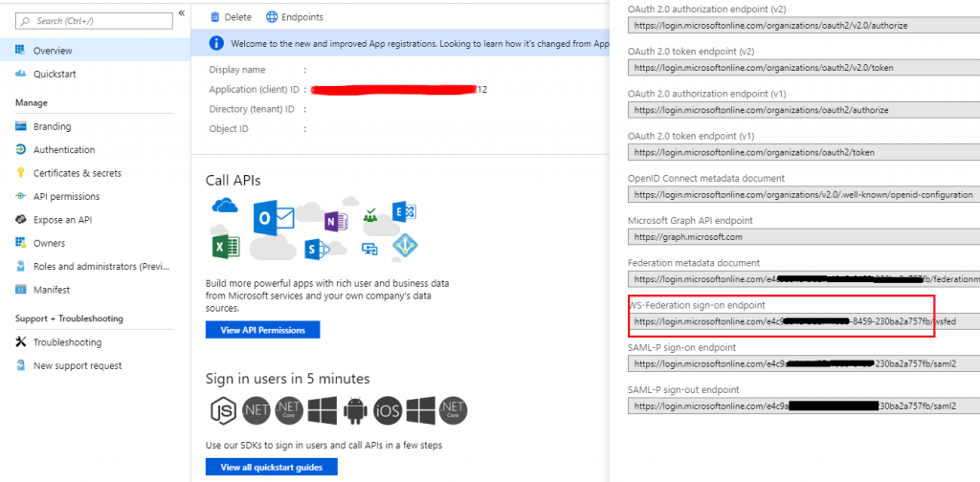Screen dimensions: 980x482
Task: Select the OAuth 2.0 token endpoint (v2) field
Action: click(x=804, y=68)
